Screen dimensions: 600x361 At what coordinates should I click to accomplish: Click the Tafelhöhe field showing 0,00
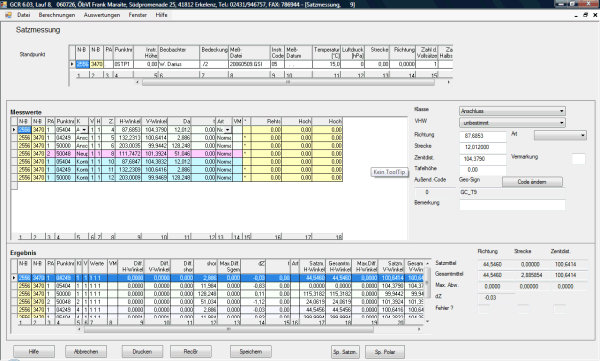click(x=483, y=170)
